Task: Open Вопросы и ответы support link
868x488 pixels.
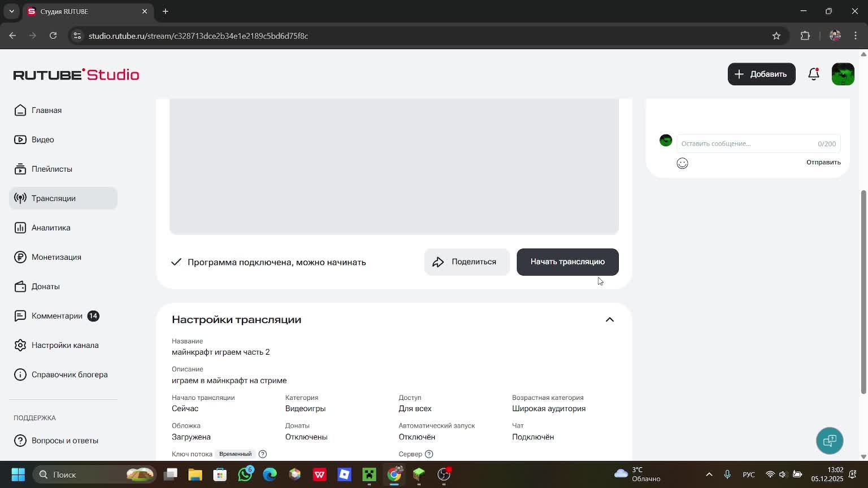Action: point(63,441)
